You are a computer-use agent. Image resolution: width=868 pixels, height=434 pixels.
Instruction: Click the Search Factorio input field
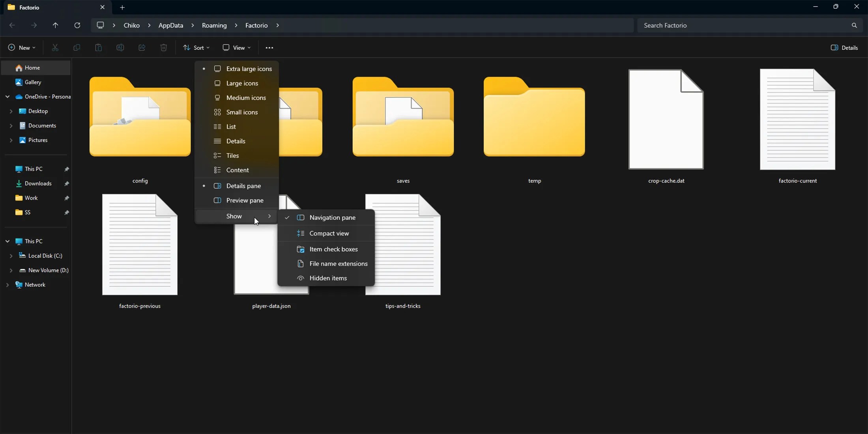[742, 25]
